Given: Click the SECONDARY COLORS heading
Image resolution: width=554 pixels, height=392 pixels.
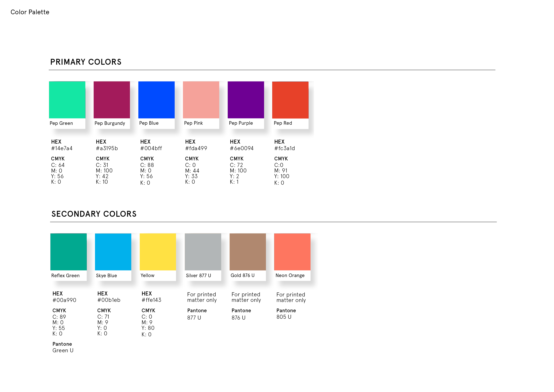Looking at the screenshot, I should click(x=94, y=214).
